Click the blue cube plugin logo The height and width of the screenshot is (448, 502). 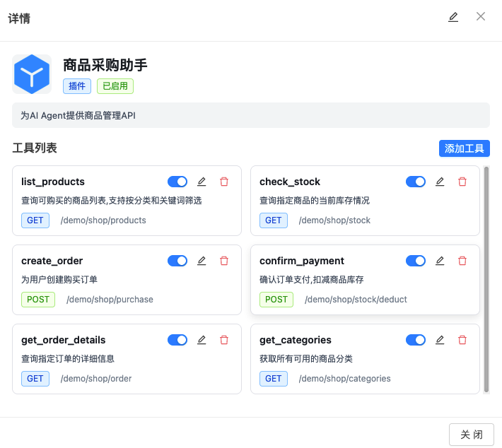32,74
